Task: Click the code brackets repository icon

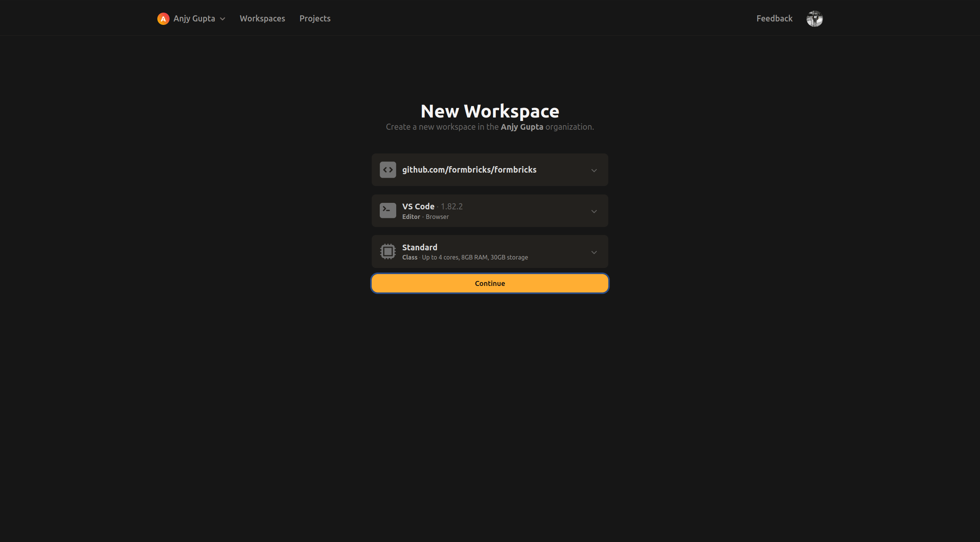Action: pos(388,170)
